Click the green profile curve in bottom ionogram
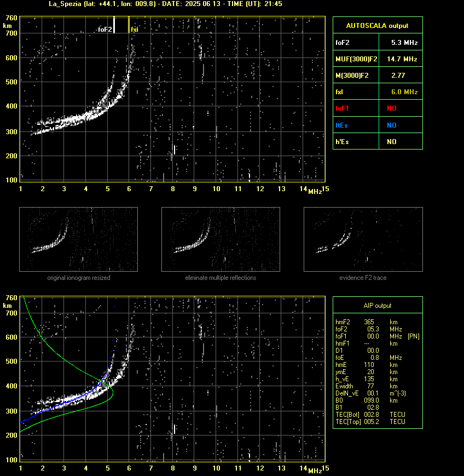This screenshot has width=464, height=476. pyautogui.click(x=113, y=392)
